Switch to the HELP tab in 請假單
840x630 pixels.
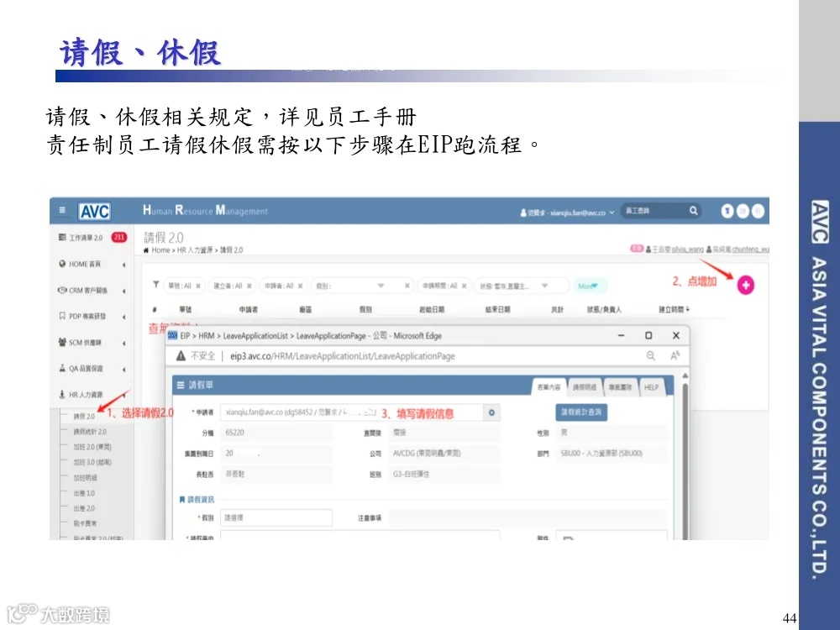651,387
